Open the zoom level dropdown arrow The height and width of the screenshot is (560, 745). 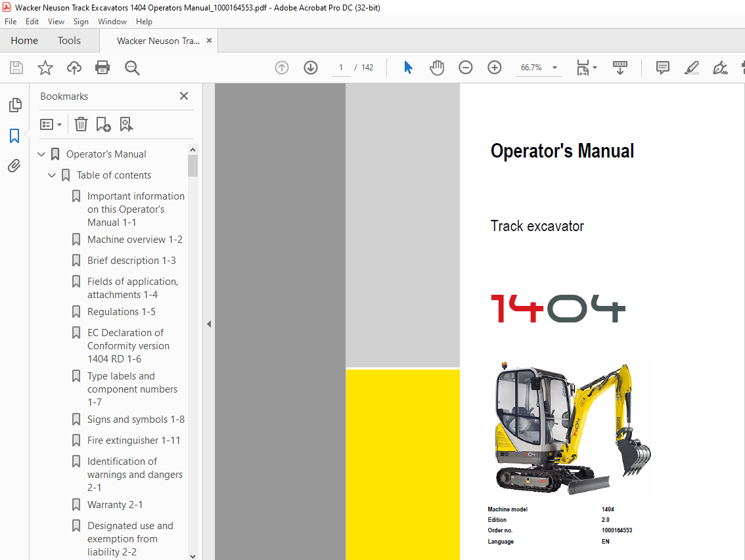pyautogui.click(x=554, y=68)
